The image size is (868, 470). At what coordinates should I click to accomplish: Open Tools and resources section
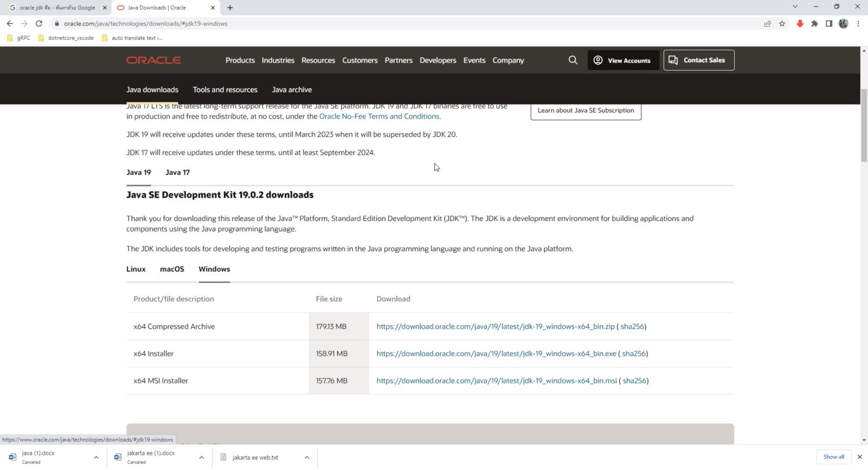click(x=225, y=90)
